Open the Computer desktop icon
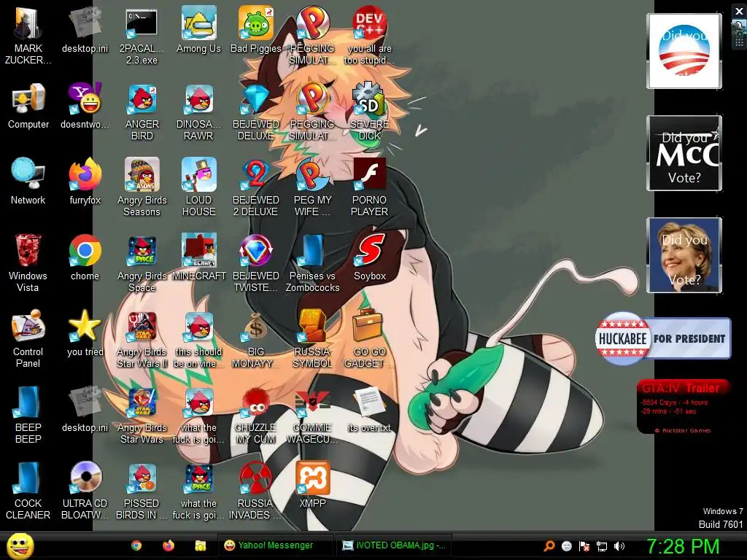The width and height of the screenshot is (747, 560). pos(28,106)
